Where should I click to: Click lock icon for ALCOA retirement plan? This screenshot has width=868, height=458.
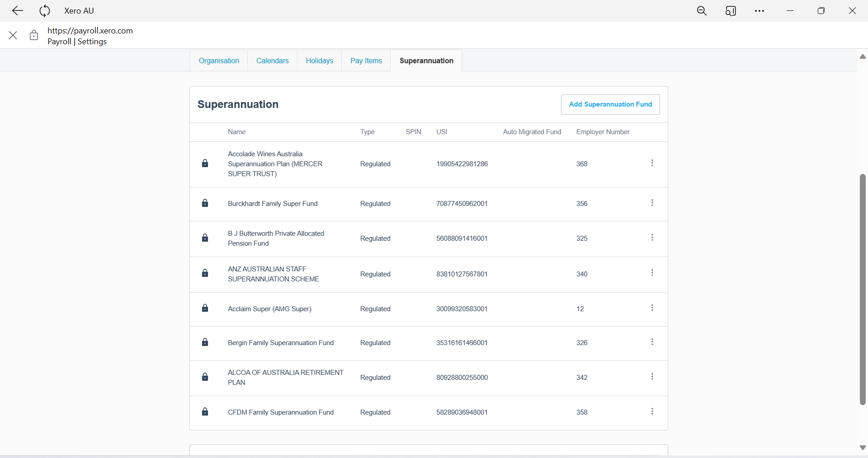[205, 377]
